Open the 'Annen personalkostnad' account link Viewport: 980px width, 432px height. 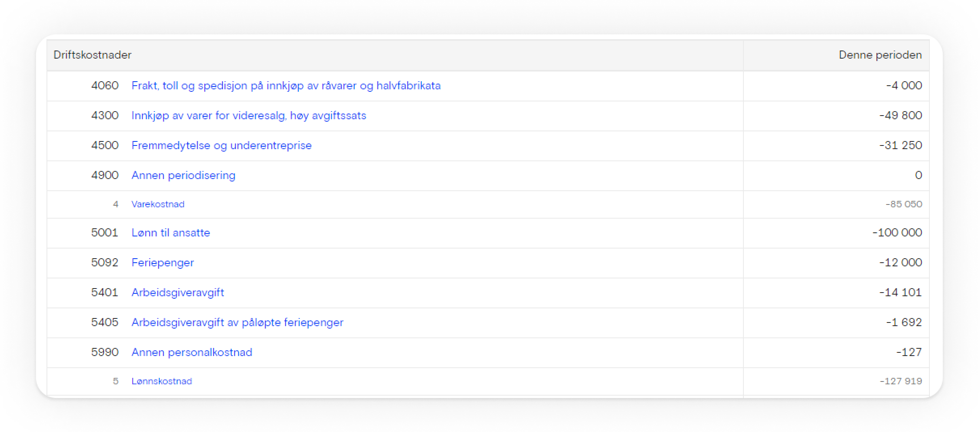(192, 352)
